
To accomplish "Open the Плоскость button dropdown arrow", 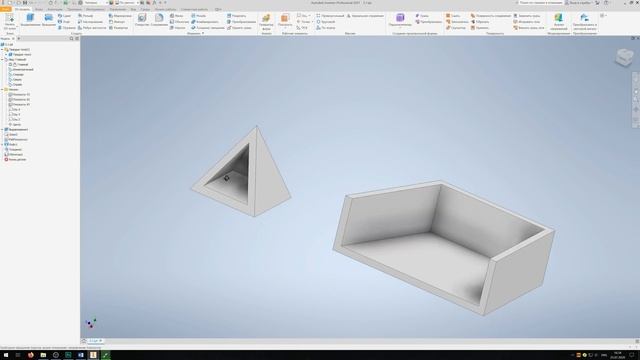I will (285, 28).
